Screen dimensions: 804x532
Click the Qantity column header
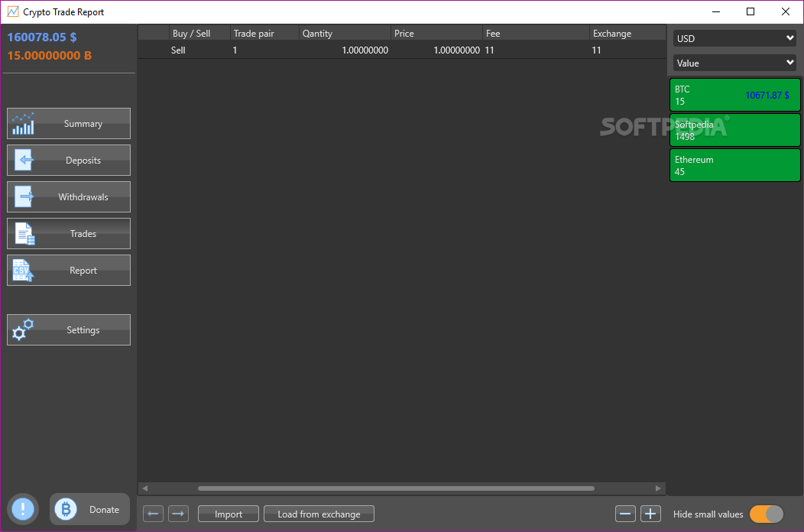345,34
